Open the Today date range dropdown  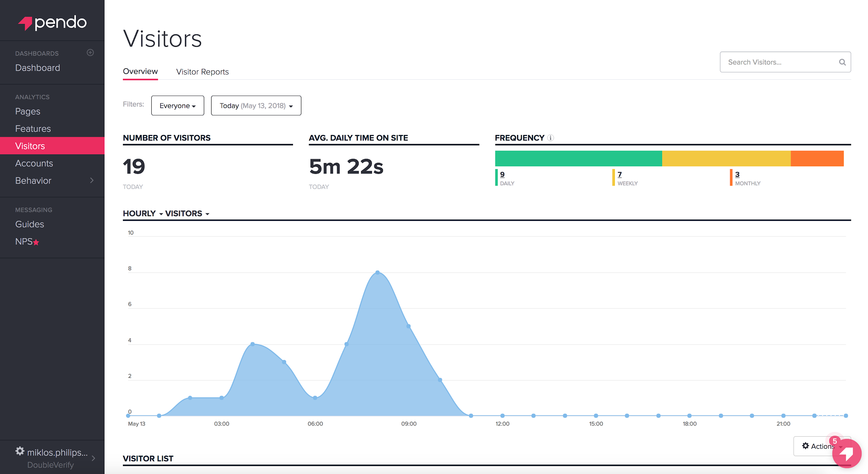click(256, 105)
